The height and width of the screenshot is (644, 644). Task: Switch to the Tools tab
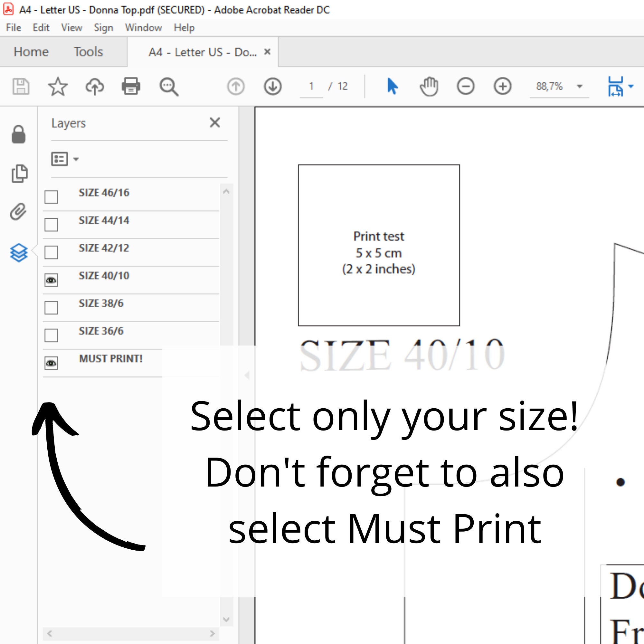point(88,52)
